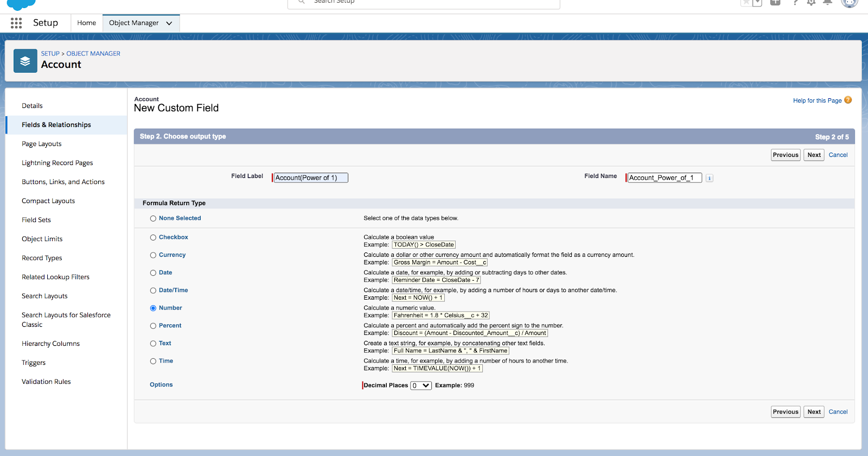This screenshot has height=456, width=868.
Task: Pick the Text return type radio
Action: (x=153, y=344)
